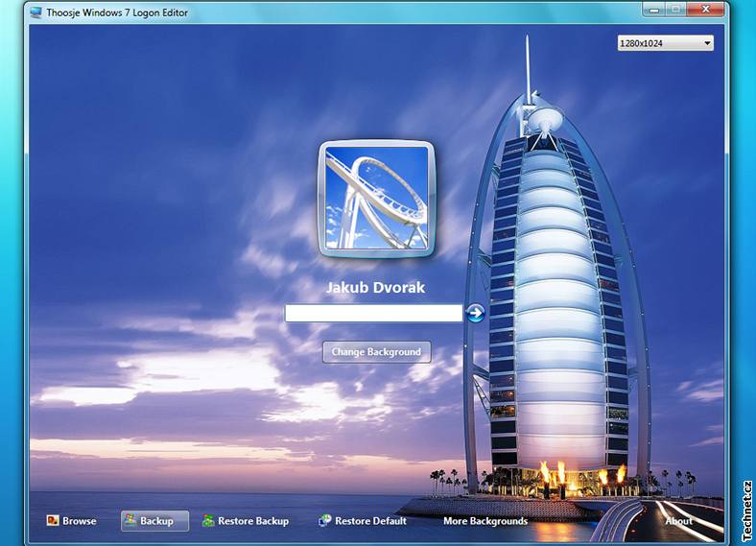
Task: Click the resolution dropdown arrow
Action: point(707,43)
